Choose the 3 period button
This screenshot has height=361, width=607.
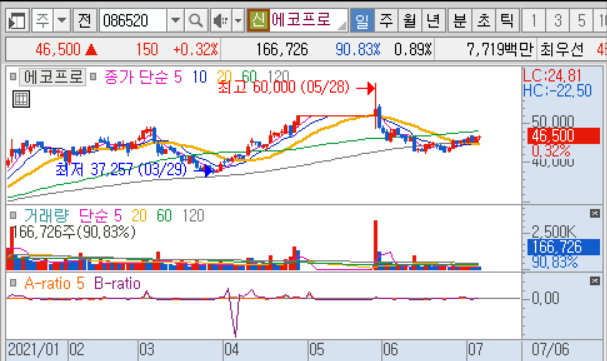558,20
